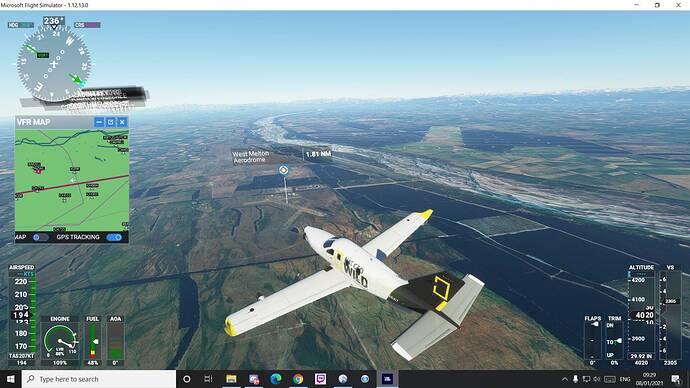Click the 194 airspeed readout box
Viewport: 690px width, 388px height.
21,315
